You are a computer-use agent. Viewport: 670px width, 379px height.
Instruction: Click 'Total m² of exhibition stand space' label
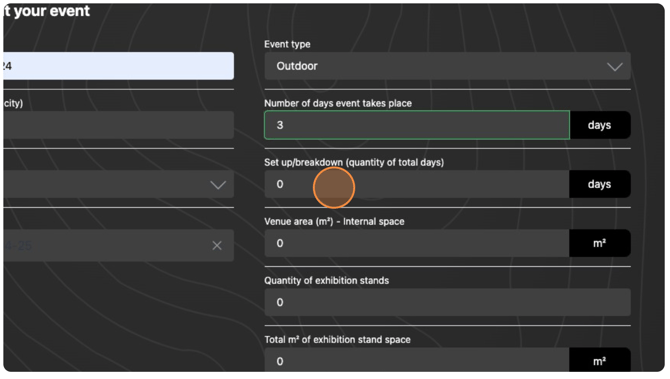[337, 340]
